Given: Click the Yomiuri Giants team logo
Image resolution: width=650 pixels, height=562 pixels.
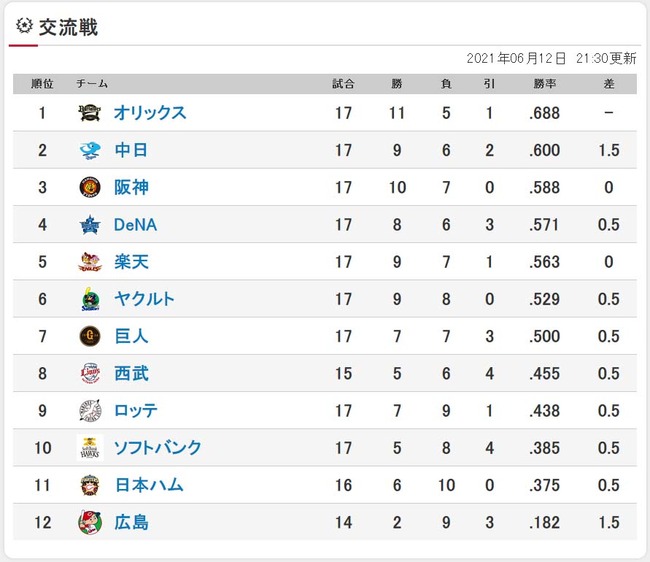Looking at the screenshot, I should coord(90,337).
